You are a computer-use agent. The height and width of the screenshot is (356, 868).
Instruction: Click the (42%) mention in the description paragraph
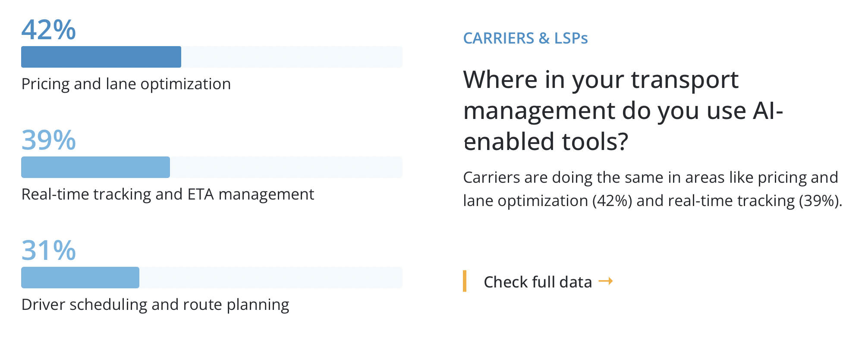(612, 201)
